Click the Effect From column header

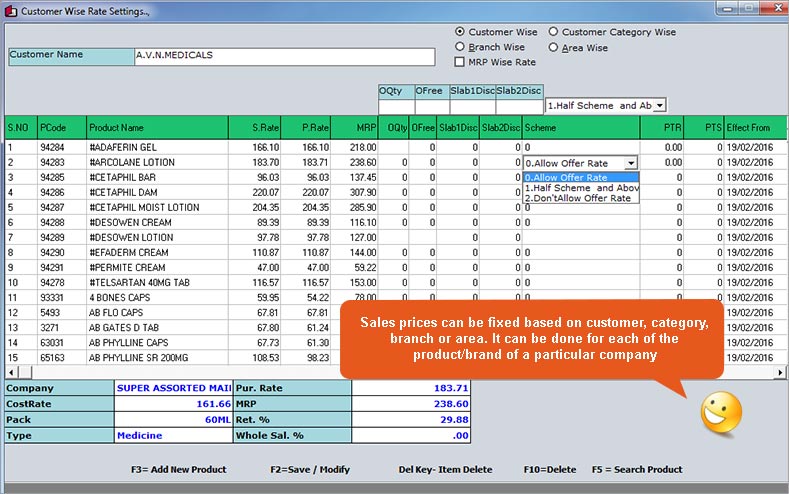tap(755, 127)
